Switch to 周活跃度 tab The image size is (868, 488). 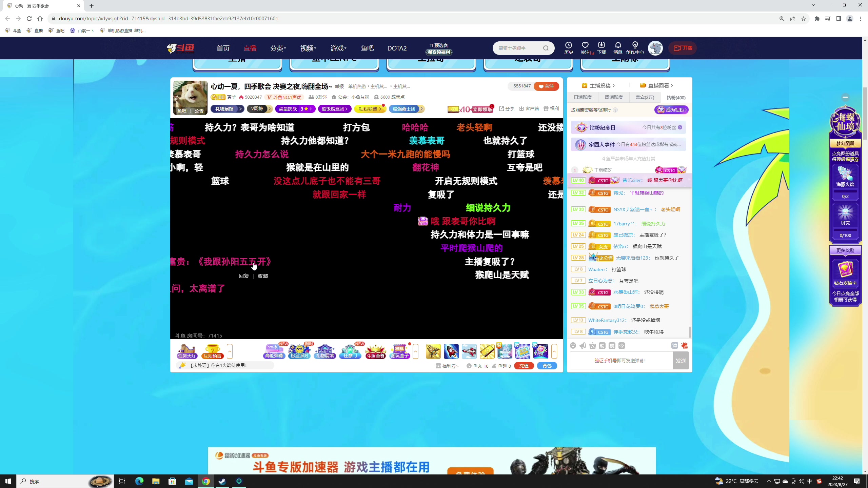point(614,97)
